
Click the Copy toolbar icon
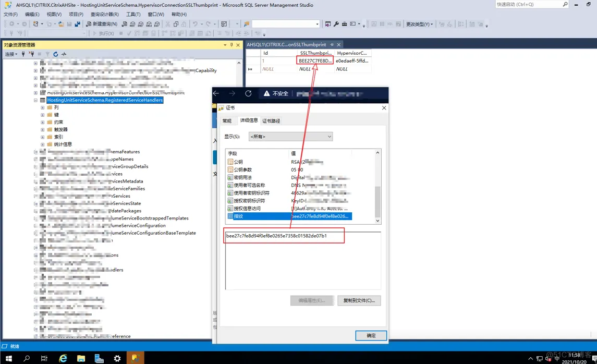tap(176, 24)
